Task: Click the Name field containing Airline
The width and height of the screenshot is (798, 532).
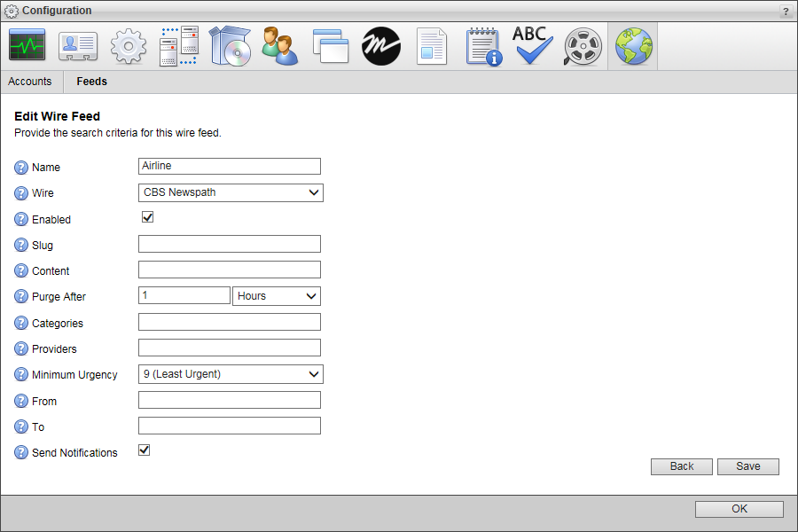Action: tap(230, 166)
